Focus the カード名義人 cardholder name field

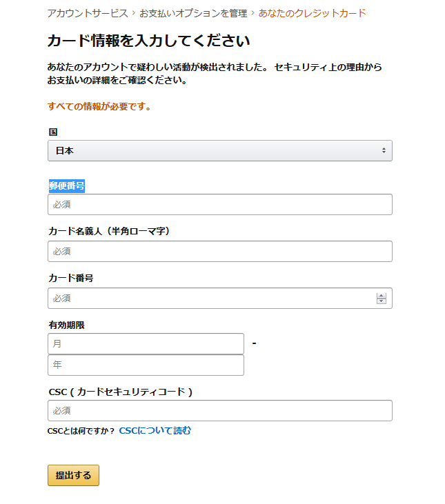[220, 252]
